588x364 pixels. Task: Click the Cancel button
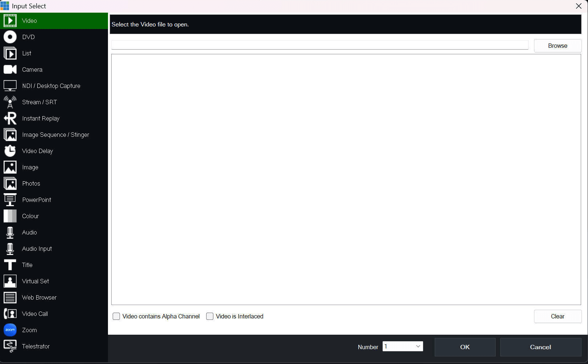(x=541, y=347)
